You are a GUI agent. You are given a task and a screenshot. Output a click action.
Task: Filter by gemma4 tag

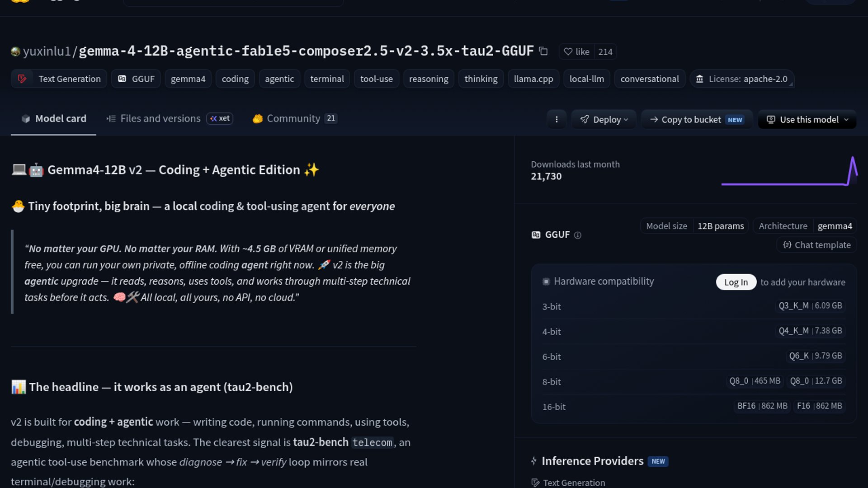click(188, 79)
